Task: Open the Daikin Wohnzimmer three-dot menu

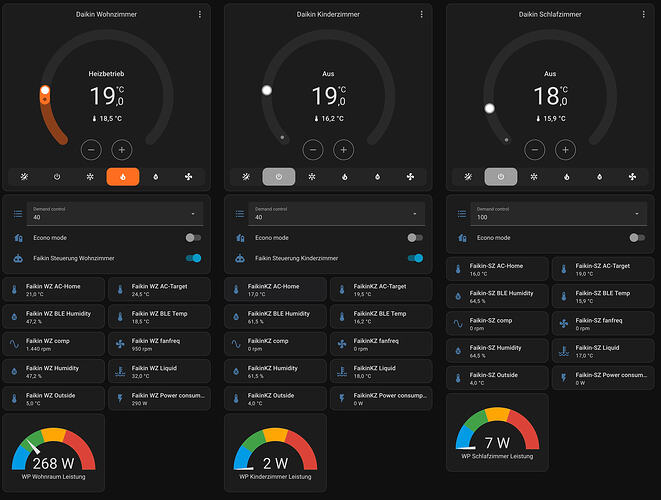Action: (200, 14)
